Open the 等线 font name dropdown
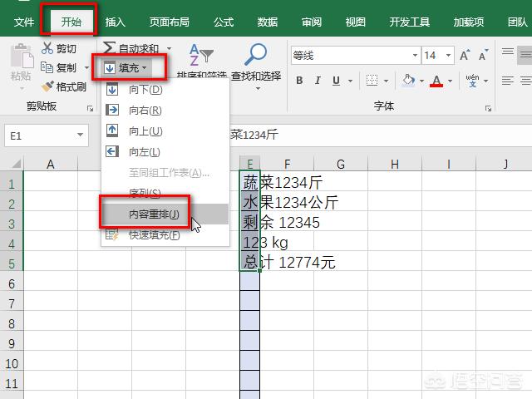This screenshot has height=399, width=532. click(x=415, y=55)
